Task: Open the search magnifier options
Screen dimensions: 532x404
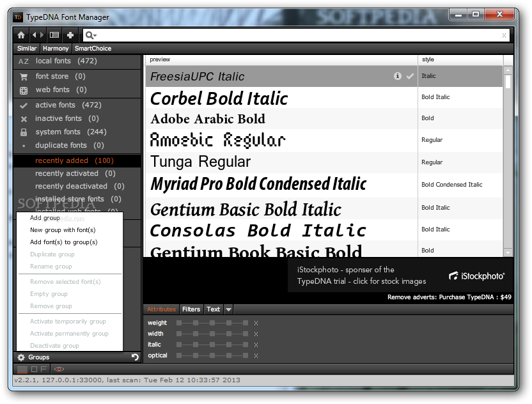Action: click(91, 35)
